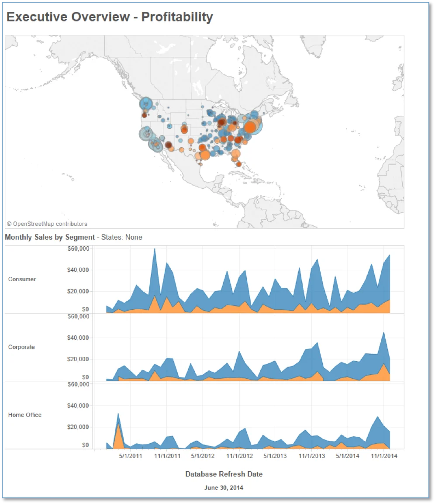Click the orange Florida bubble near Miami

239,164
